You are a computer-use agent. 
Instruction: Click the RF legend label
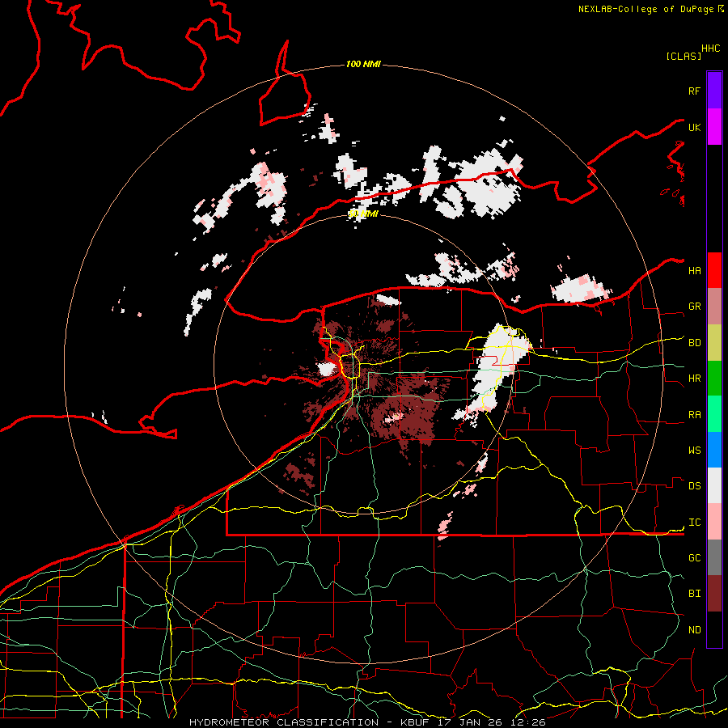694,91
